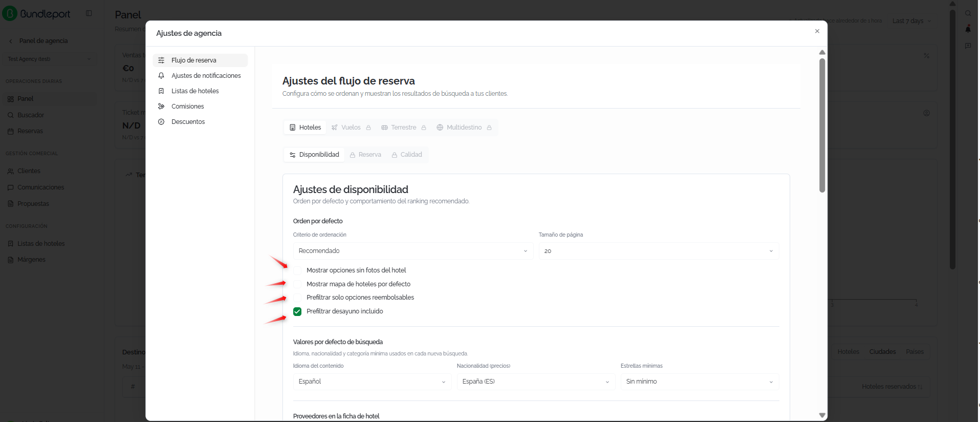The image size is (980, 422).
Task: Open Idioma del contenido Español dropdown
Action: [x=372, y=382]
